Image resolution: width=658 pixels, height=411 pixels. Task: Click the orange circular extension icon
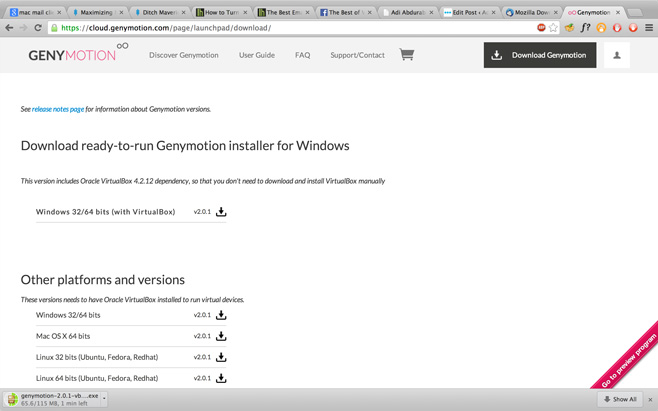601,28
